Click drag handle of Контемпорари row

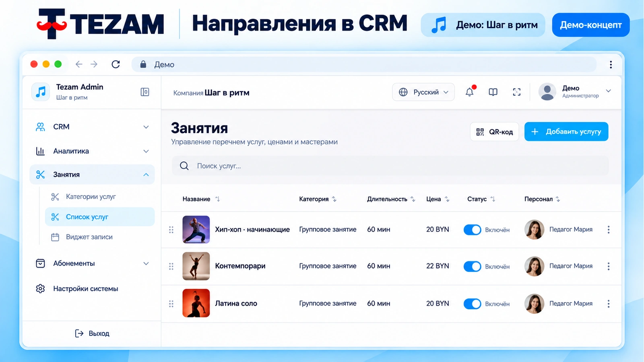coord(171,266)
